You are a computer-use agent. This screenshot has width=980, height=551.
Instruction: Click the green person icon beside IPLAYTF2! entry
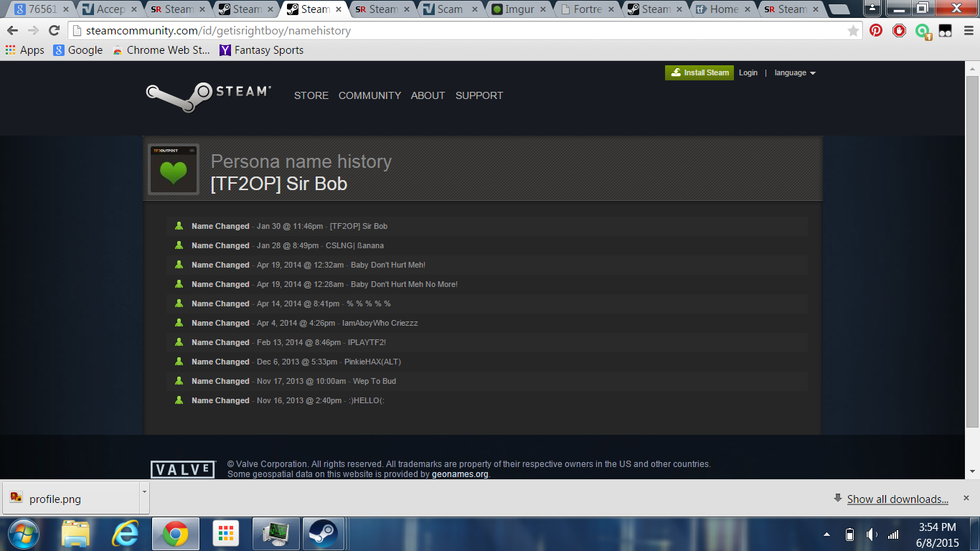click(x=179, y=342)
